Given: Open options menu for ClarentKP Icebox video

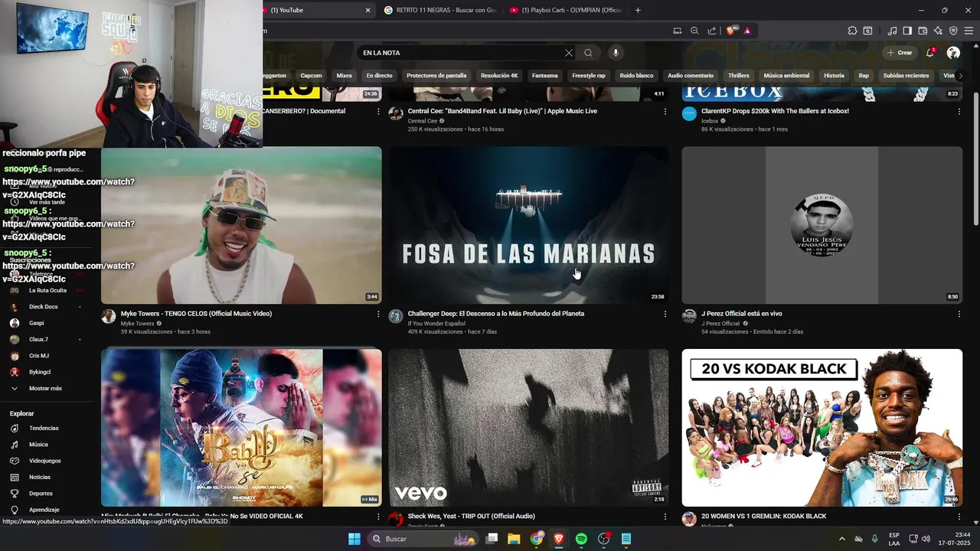Looking at the screenshot, I should (x=959, y=112).
